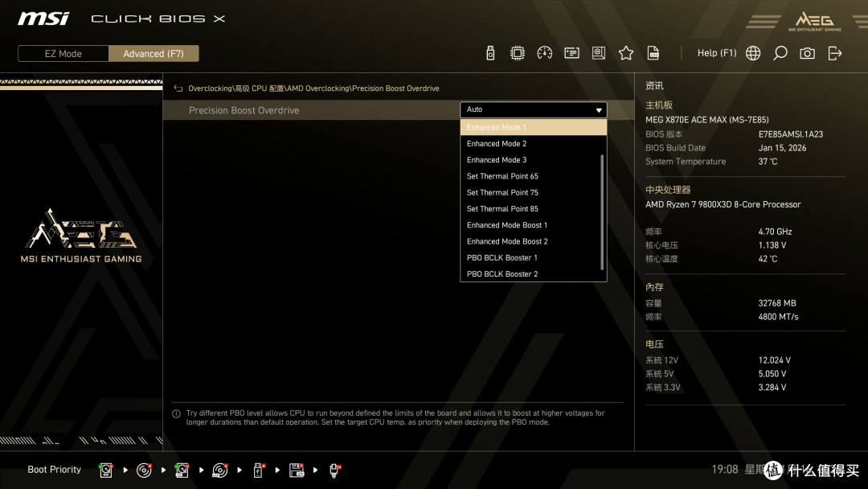Click the dropdown list scrollbar
This screenshot has height=489, width=868.
(x=602, y=212)
